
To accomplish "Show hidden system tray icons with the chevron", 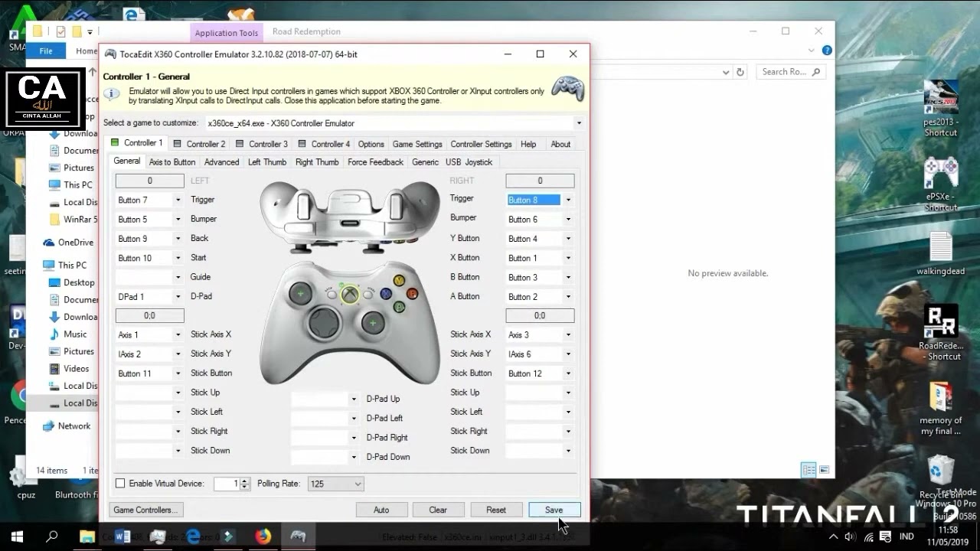I will pos(833,536).
